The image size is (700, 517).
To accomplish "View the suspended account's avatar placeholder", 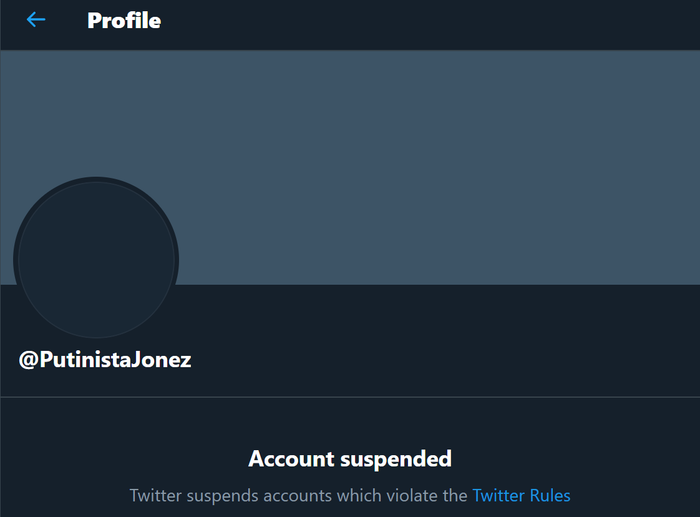I will [96, 259].
